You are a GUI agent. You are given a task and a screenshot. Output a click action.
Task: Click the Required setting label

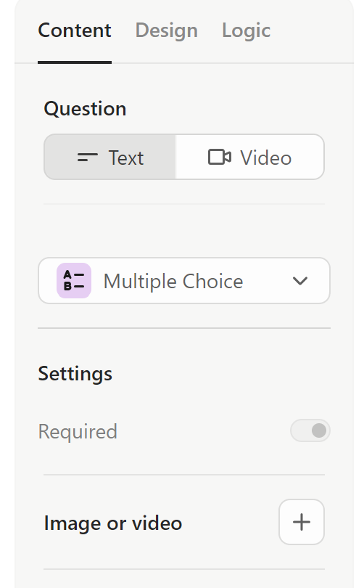pyautogui.click(x=78, y=431)
